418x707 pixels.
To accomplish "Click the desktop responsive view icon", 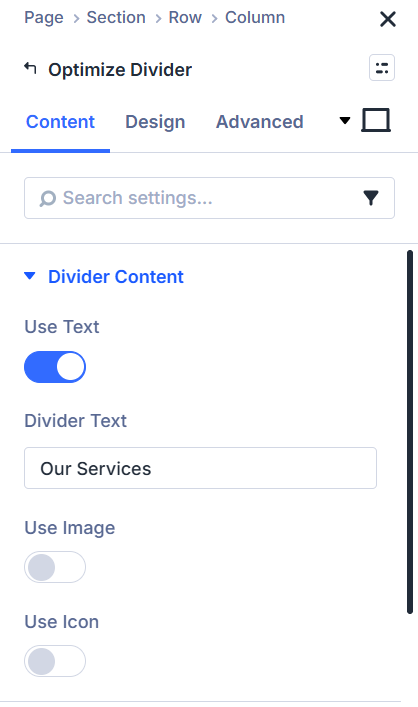I will click(376, 120).
